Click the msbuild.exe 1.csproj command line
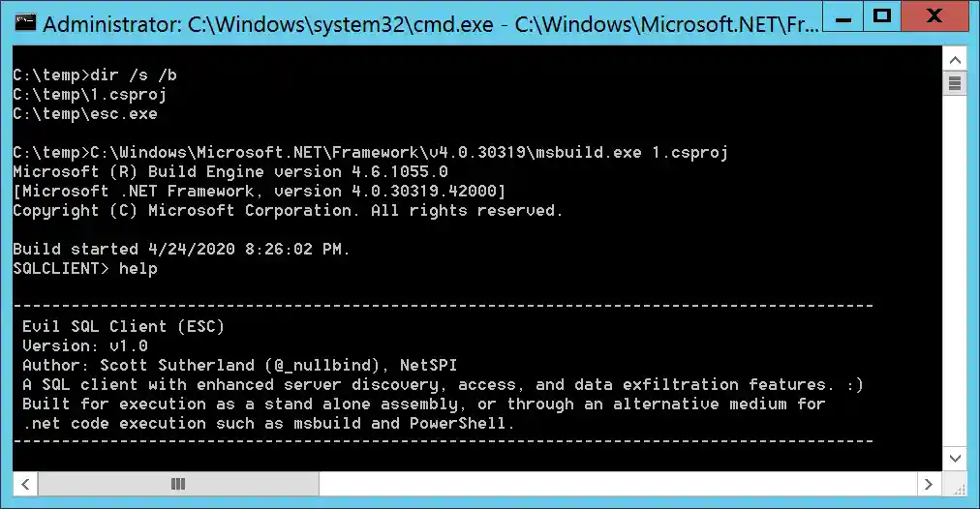Image resolution: width=980 pixels, height=509 pixels. coord(370,153)
